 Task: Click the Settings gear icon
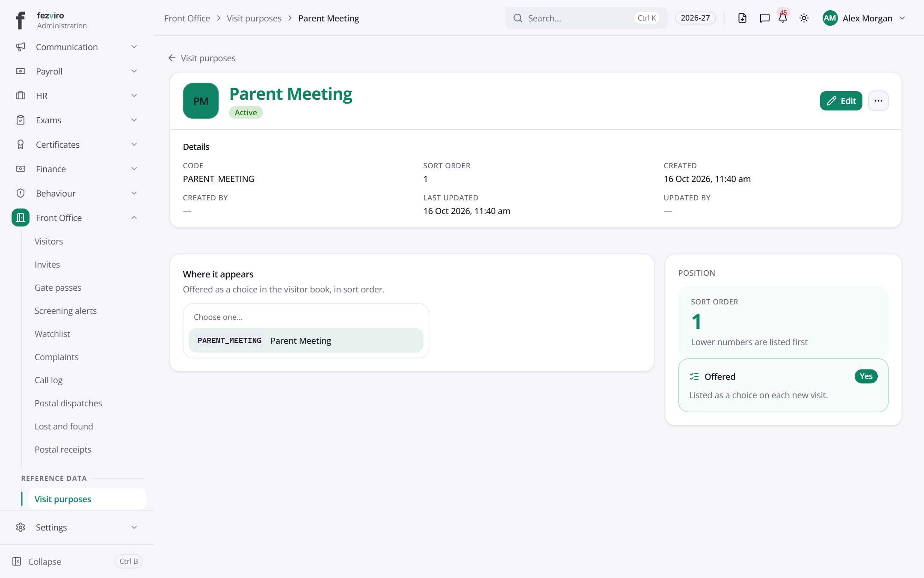point(21,527)
